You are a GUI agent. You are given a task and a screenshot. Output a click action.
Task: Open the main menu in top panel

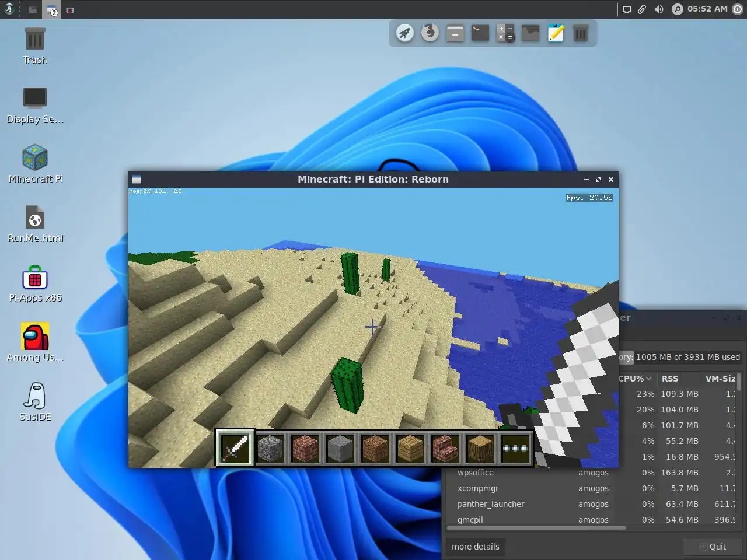click(9, 9)
